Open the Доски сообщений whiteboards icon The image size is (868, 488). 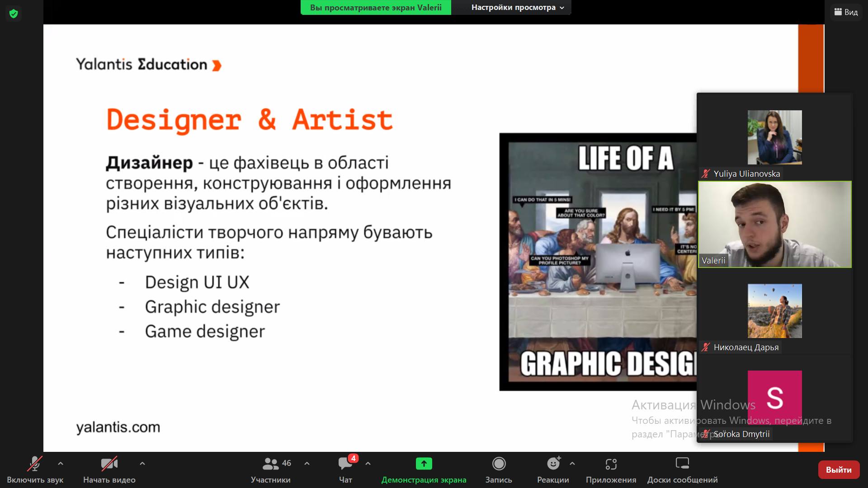[x=682, y=464]
